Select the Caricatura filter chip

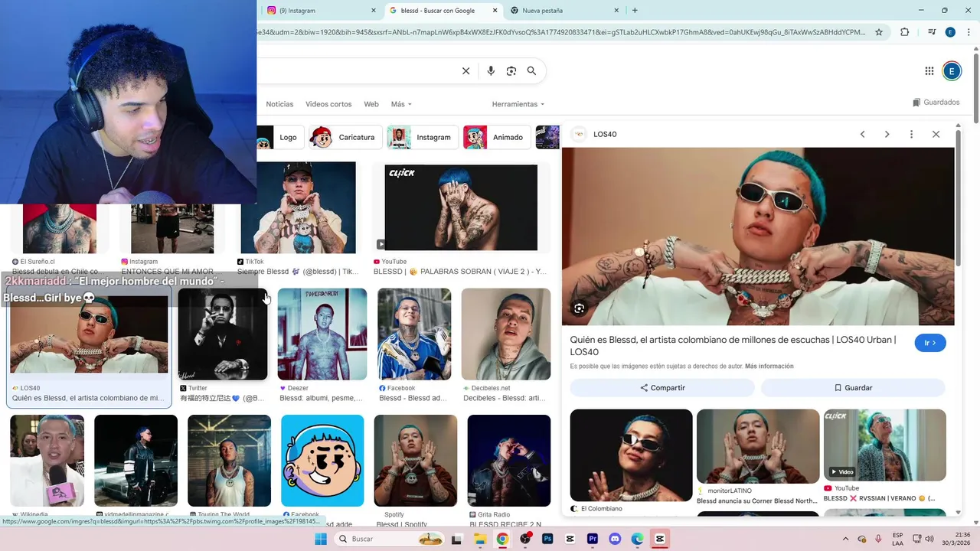(345, 137)
